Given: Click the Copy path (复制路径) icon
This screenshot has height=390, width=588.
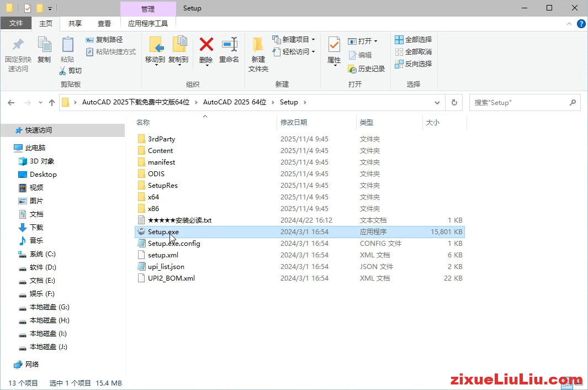Looking at the screenshot, I should tap(105, 39).
